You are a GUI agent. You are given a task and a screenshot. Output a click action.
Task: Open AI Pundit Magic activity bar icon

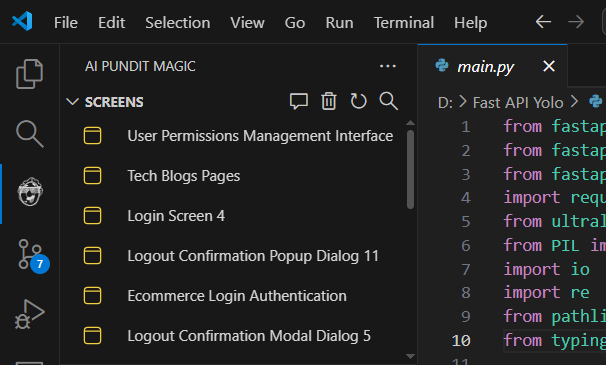tap(30, 192)
